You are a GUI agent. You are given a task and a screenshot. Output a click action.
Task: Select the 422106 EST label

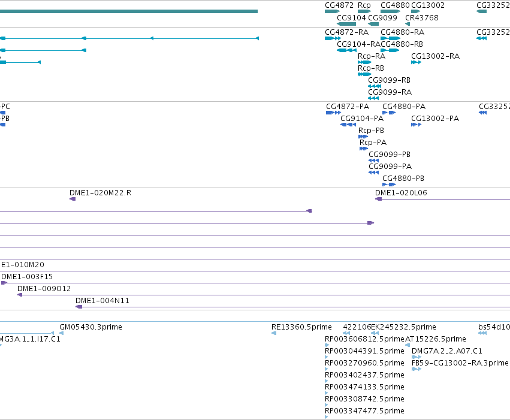(x=357, y=327)
